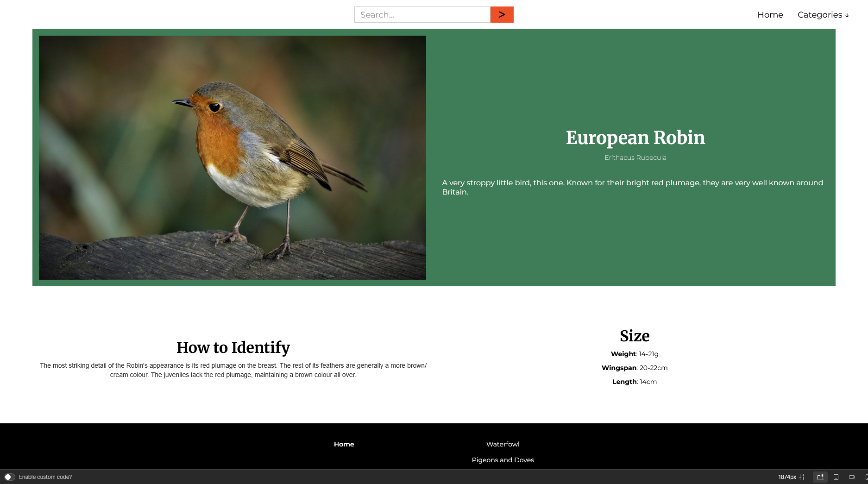Expand the Categories dropdown menu
Image resolution: width=868 pixels, height=484 pixels.
click(x=823, y=15)
